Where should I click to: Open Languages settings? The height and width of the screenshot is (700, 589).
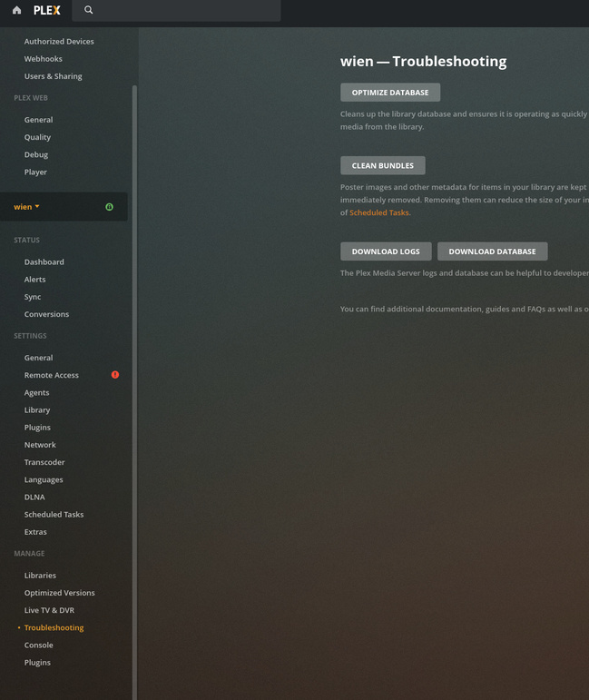(x=44, y=479)
